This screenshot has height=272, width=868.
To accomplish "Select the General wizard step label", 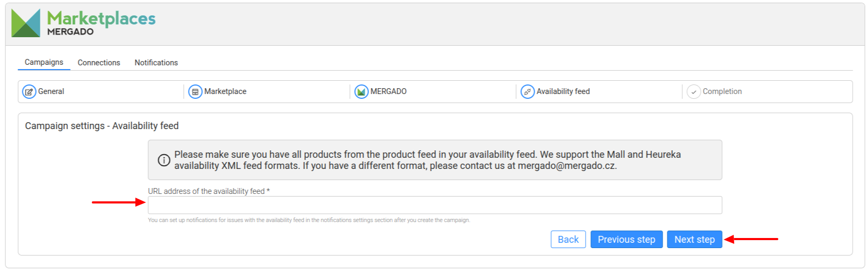I will (51, 91).
